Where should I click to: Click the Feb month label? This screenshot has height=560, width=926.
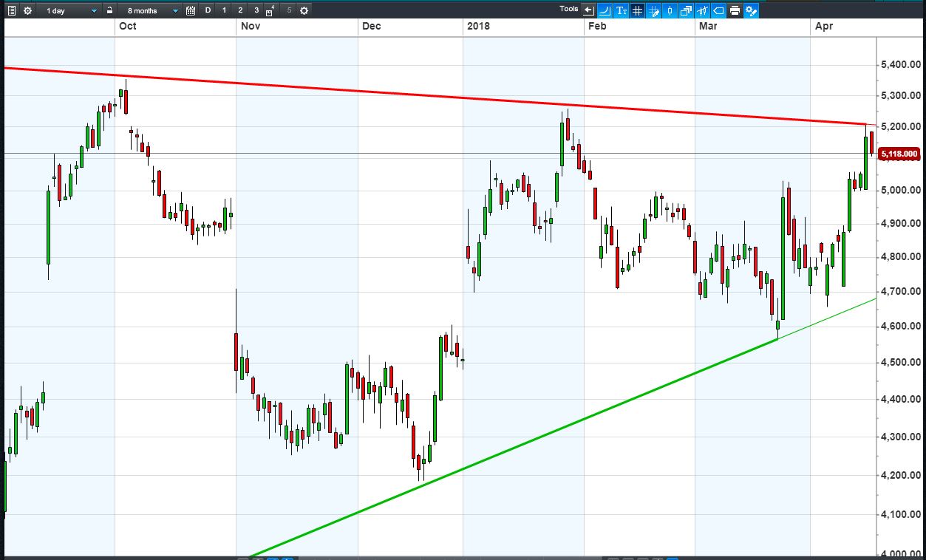[596, 27]
